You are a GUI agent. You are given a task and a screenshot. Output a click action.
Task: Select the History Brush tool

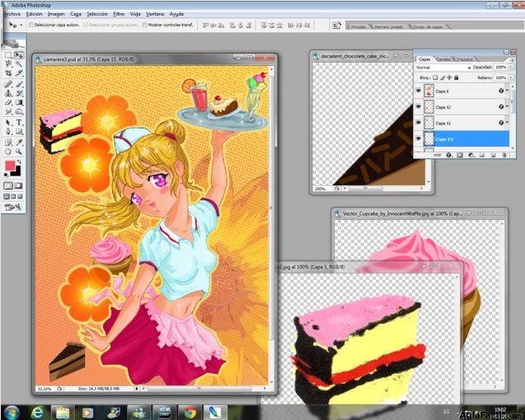point(19,93)
